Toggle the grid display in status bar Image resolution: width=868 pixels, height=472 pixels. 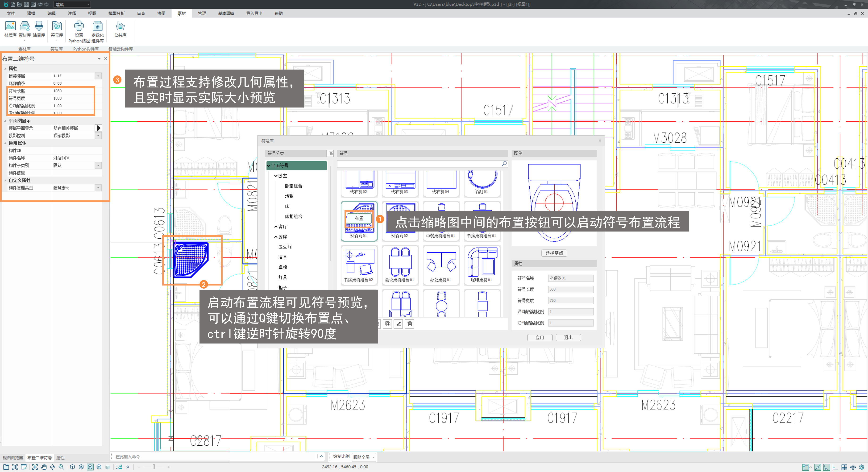pyautogui.click(x=844, y=467)
